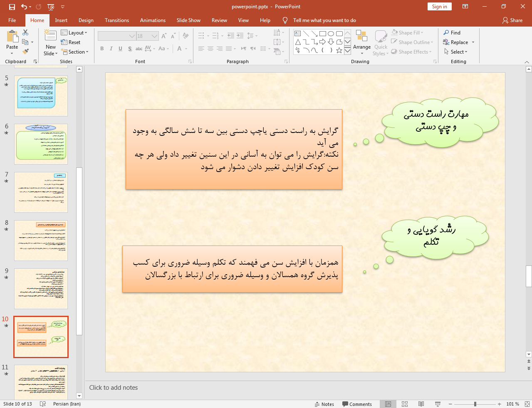
Task: Go to the Slide Show tab
Action: coord(188,20)
